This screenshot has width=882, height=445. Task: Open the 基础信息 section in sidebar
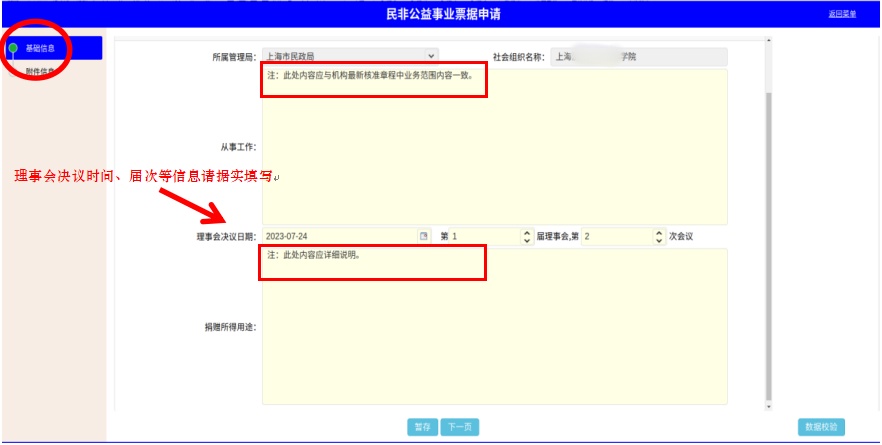click(54, 48)
